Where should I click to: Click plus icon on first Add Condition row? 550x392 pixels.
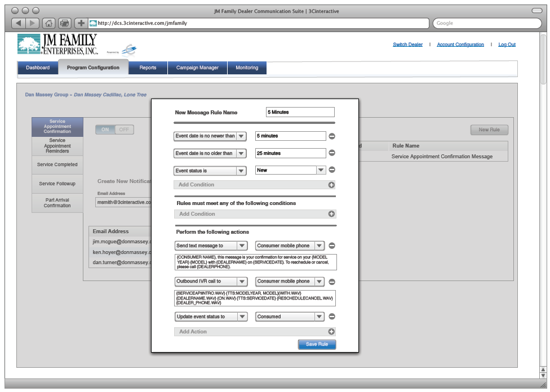click(331, 185)
